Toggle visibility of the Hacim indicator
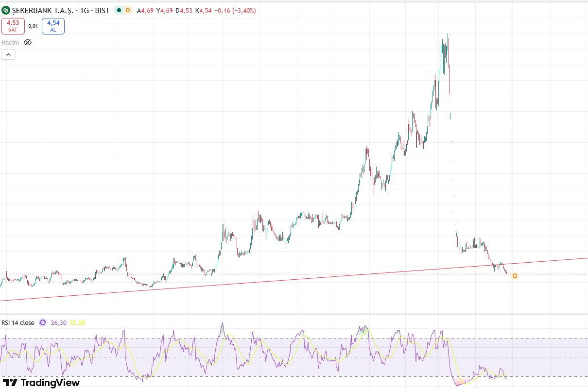Image resolution: width=588 pixels, height=389 pixels. 28,42
